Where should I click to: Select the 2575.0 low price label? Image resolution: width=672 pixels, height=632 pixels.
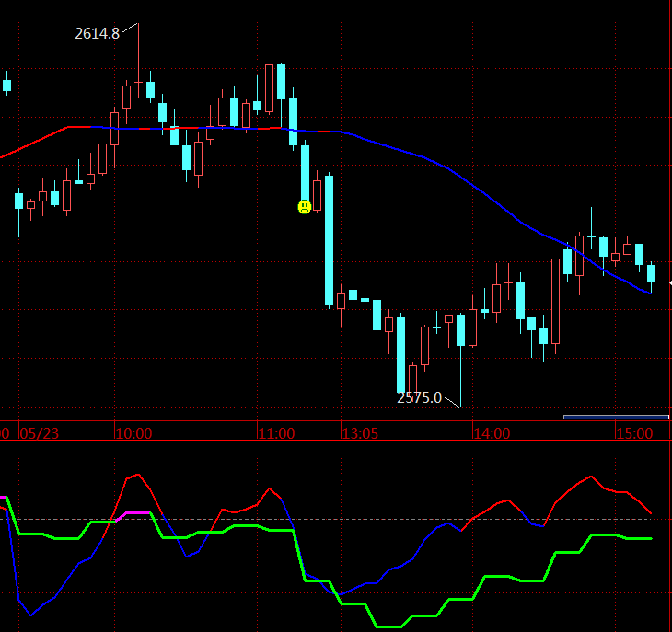(419, 397)
